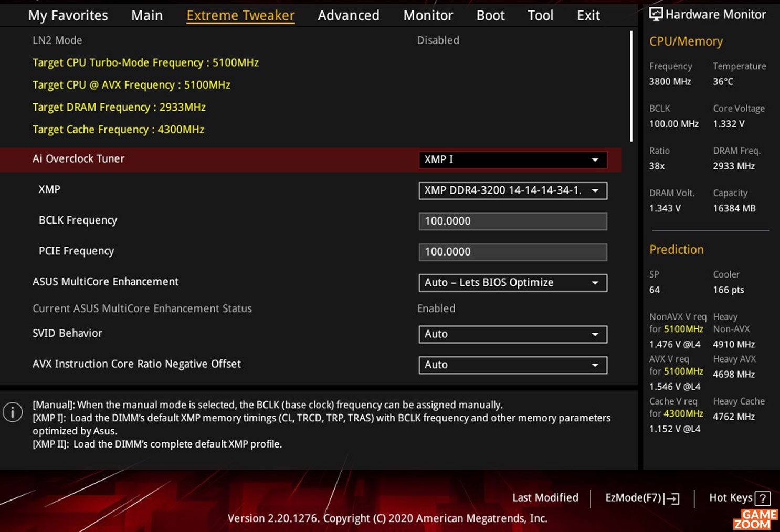Click the settings list scrollbar
Image resolution: width=780 pixels, height=532 pixels.
pos(630,87)
